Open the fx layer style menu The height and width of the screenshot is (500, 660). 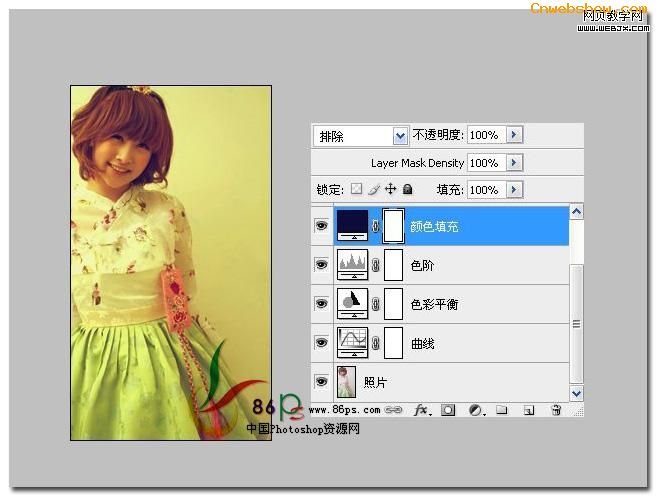[x=422, y=410]
